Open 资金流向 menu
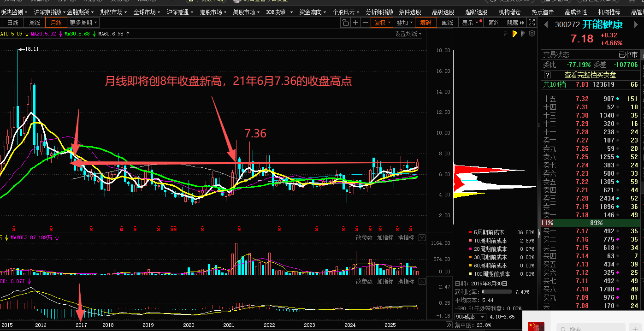This screenshot has height=331, width=644. tap(313, 12)
